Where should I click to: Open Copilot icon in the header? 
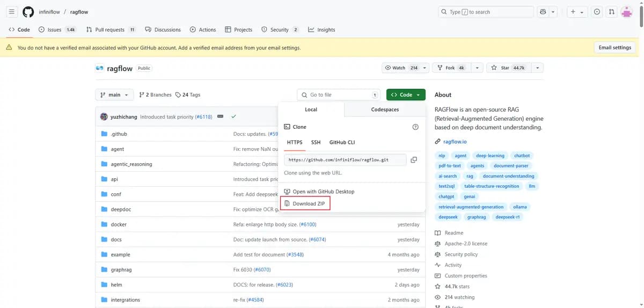(543, 12)
